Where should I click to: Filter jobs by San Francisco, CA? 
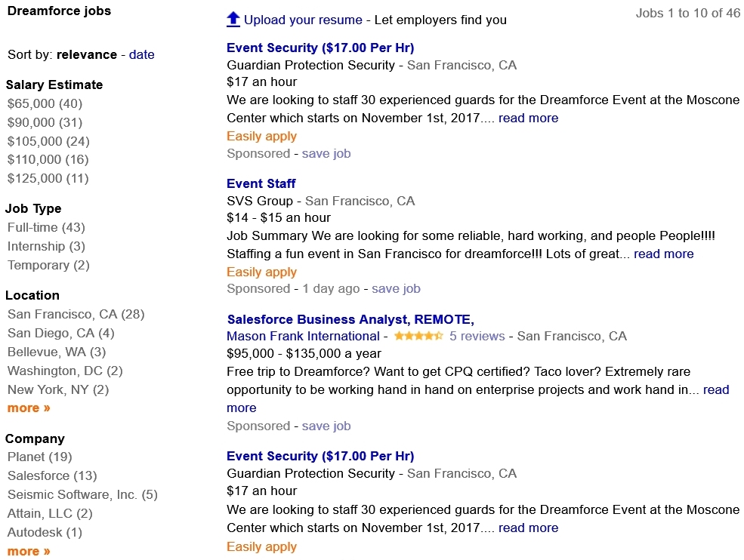tap(76, 314)
